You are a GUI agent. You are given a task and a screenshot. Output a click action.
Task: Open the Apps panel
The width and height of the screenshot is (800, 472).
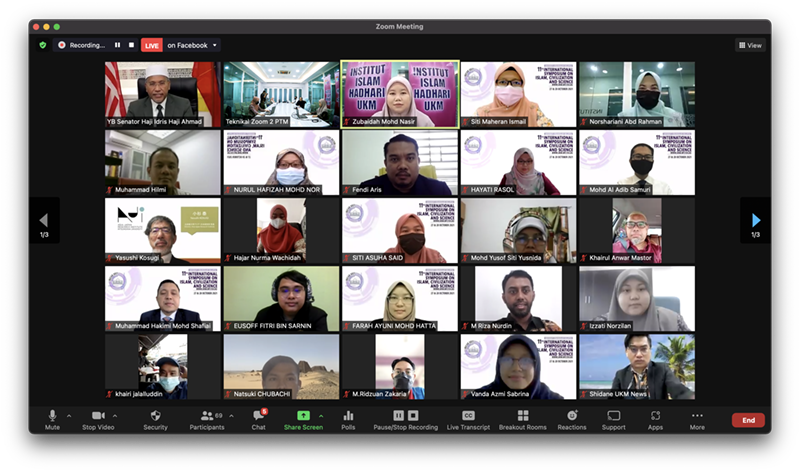[655, 418]
